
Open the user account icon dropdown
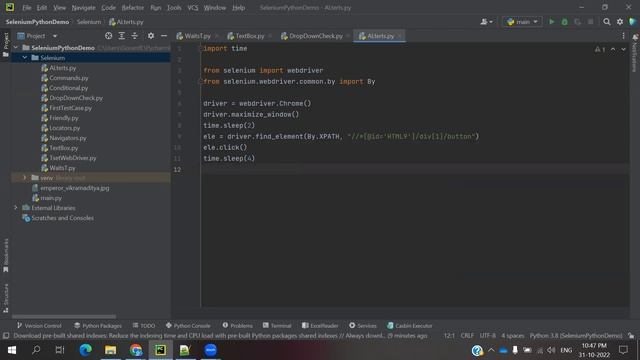[x=486, y=22]
